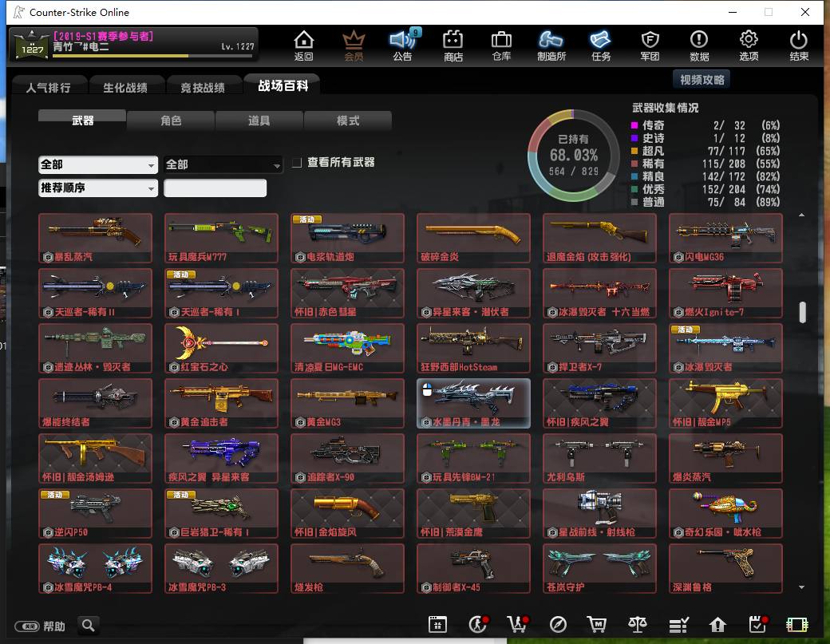Open the 闪电MG36 weapon card
The height and width of the screenshot is (644, 830).
coord(725,238)
